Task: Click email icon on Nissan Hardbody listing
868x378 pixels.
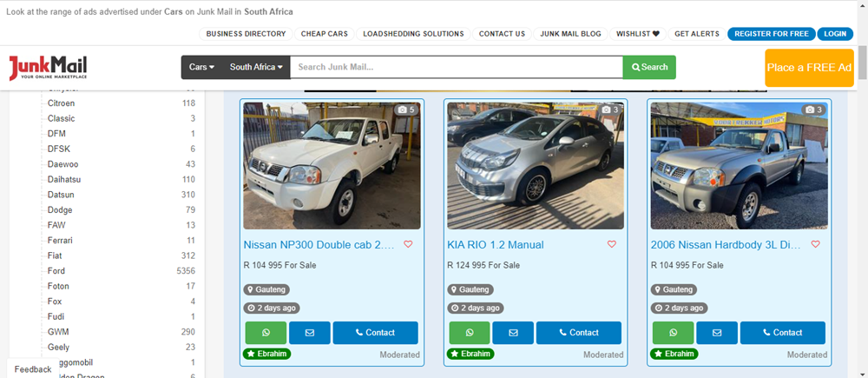Action: 716,333
